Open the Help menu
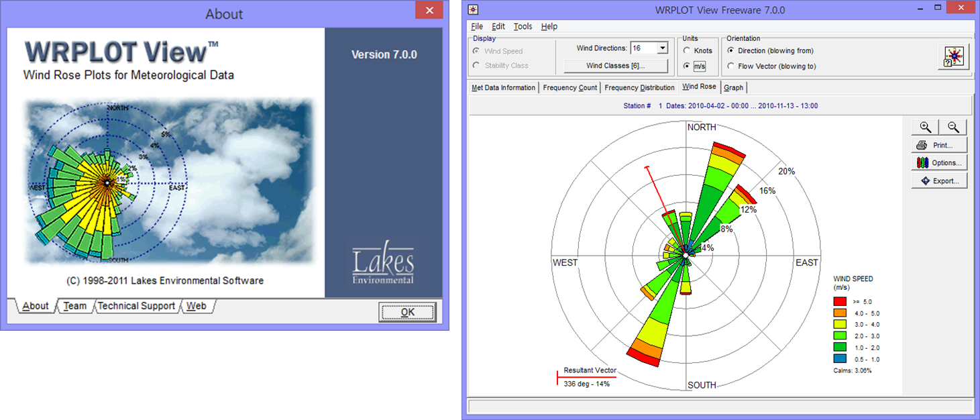 (549, 27)
